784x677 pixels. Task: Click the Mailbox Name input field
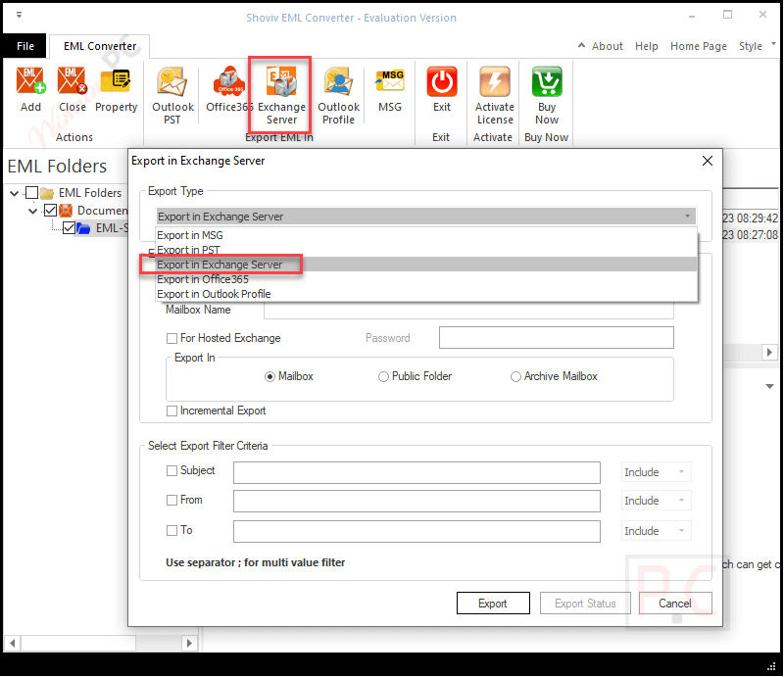(x=468, y=311)
